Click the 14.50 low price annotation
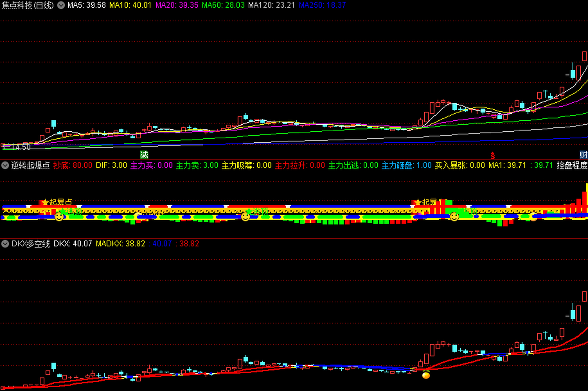 pos(21,147)
